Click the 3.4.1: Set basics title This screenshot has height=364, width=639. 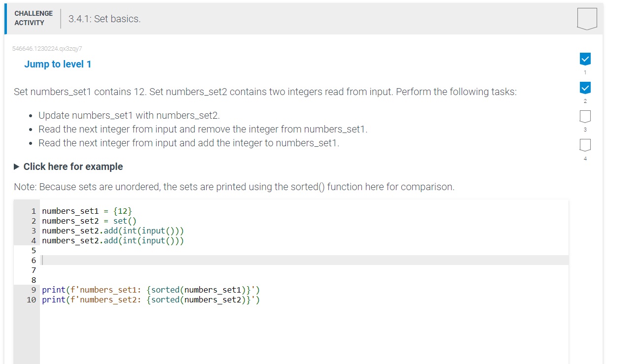[x=105, y=19]
